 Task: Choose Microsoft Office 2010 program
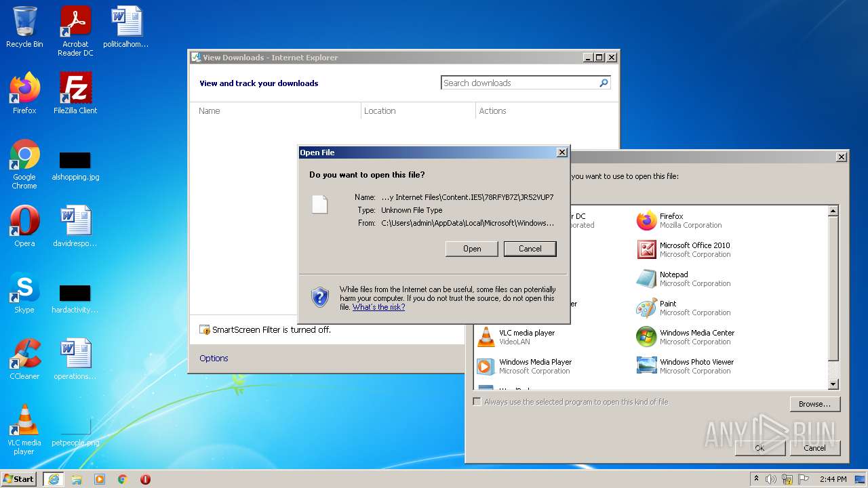(684, 249)
